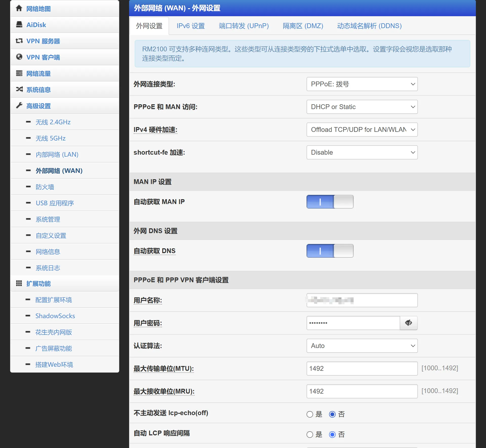This screenshot has width=486, height=448.
Task: Open 认证算法 Auto dropdown
Action: (x=362, y=346)
